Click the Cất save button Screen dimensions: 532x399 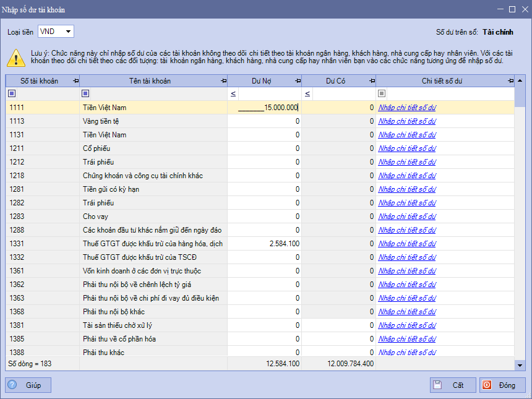tap(453, 385)
